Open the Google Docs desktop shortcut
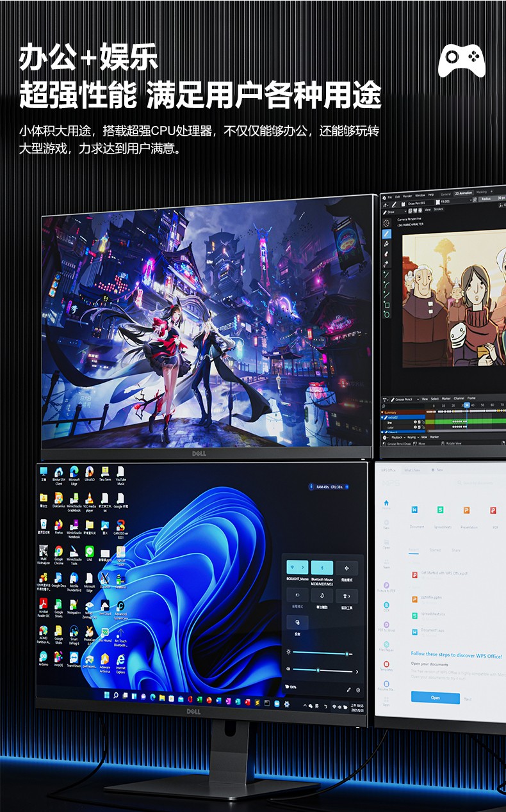 click(58, 580)
